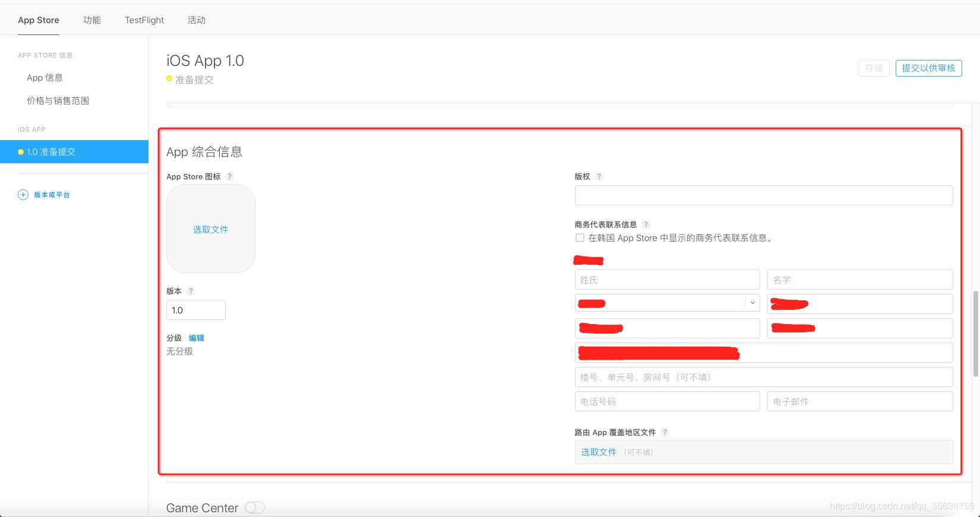Viewport: 980px width, 517px height.
Task: Open the 功能 tab
Action: click(92, 20)
